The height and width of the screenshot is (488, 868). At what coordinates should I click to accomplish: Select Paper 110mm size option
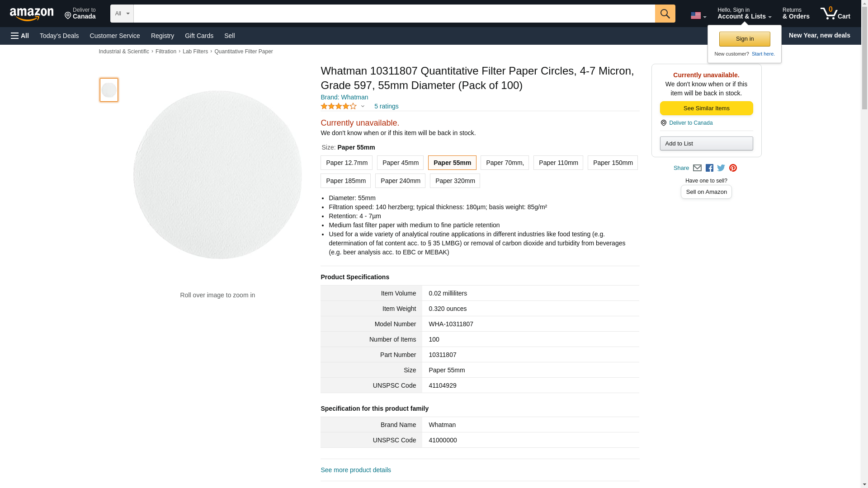point(558,163)
